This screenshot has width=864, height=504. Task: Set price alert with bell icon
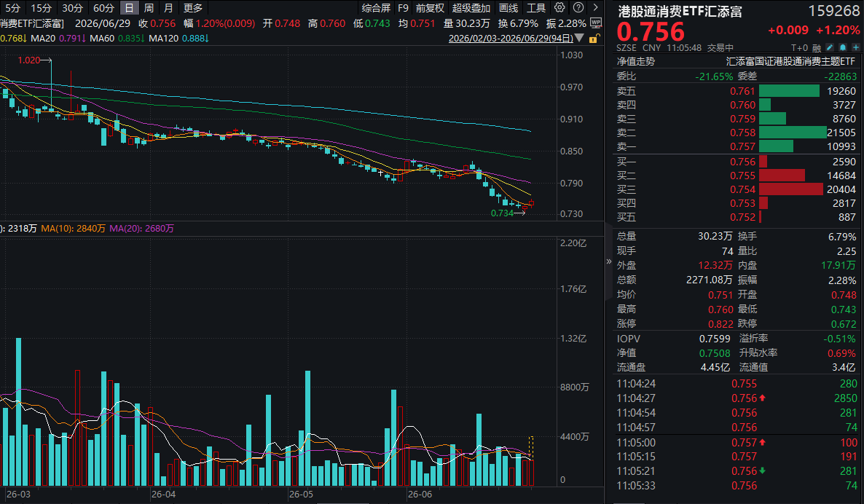pyautogui.click(x=843, y=48)
